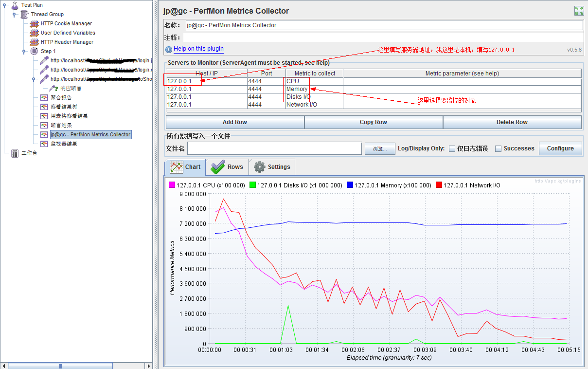588x369 pixels.
Task: Open Metric to collect cell showing Memory
Action: point(314,89)
